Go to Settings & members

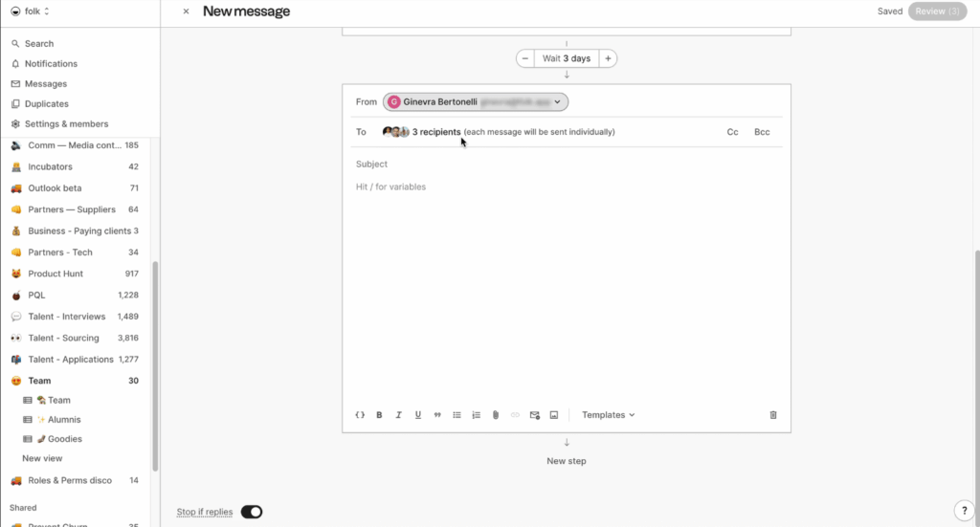[x=66, y=124]
